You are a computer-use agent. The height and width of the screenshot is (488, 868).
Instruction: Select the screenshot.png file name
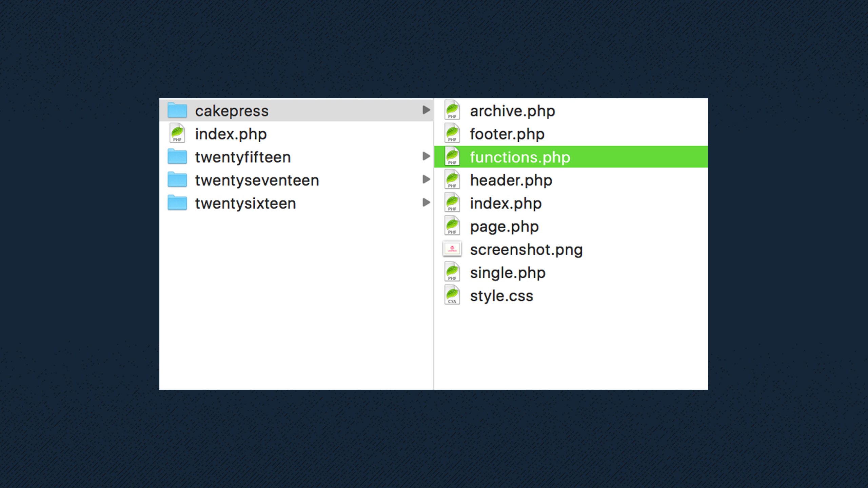click(526, 250)
